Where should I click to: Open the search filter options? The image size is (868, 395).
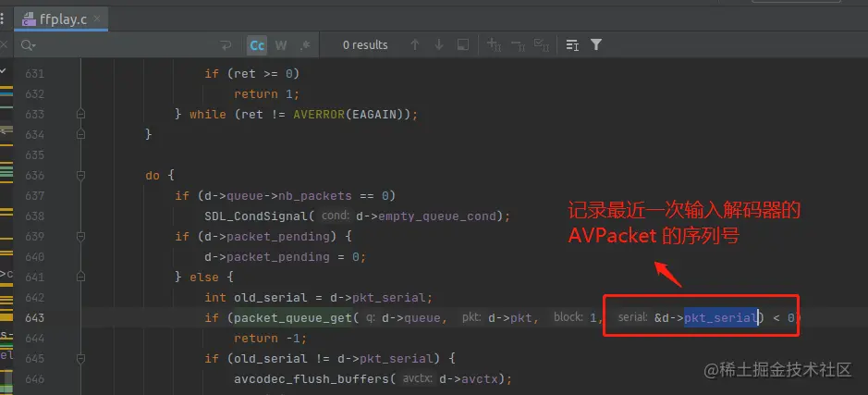[595, 45]
